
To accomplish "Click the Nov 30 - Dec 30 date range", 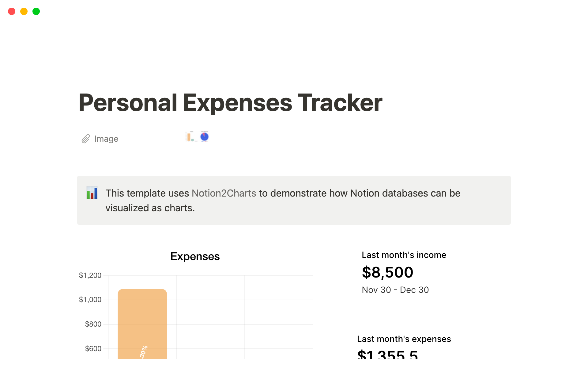I will tap(395, 290).
